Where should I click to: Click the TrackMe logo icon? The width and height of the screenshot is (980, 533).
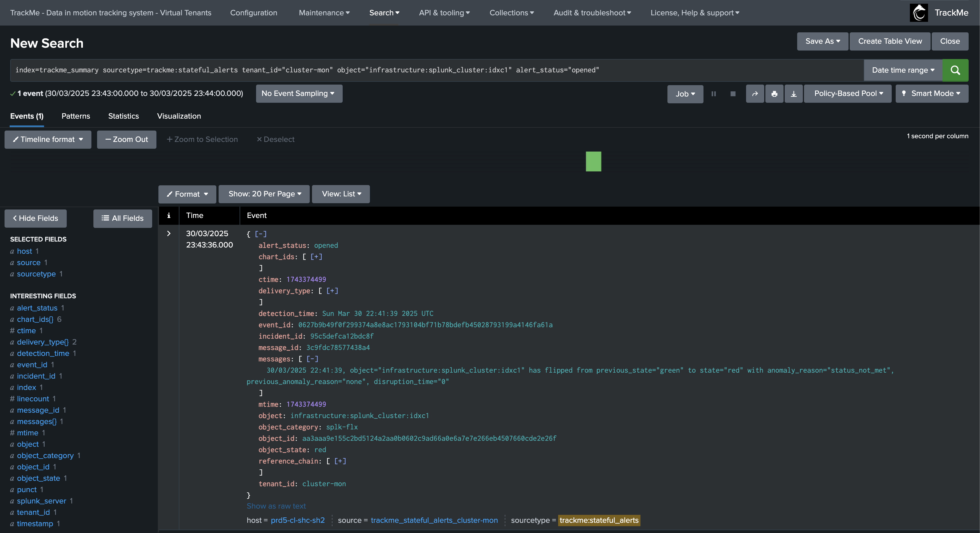click(x=919, y=12)
